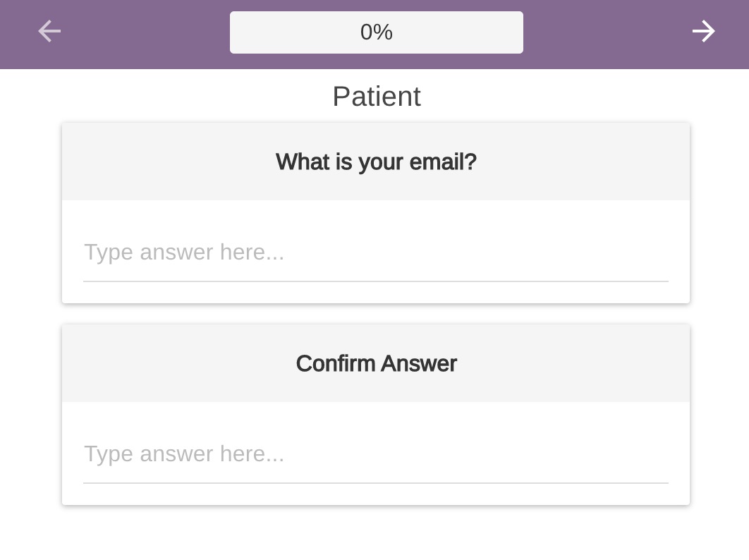Click the survey completion progress indicator
The width and height of the screenshot is (749, 560).
pos(376,32)
